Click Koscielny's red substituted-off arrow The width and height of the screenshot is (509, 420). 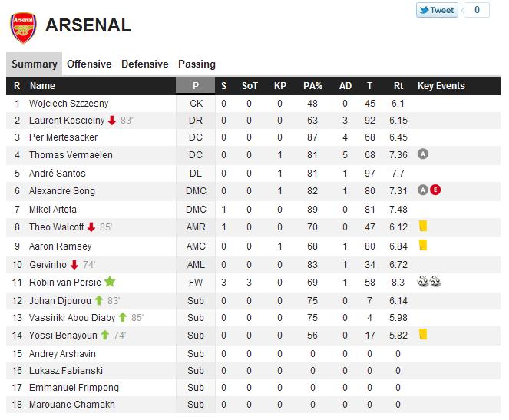coord(111,120)
